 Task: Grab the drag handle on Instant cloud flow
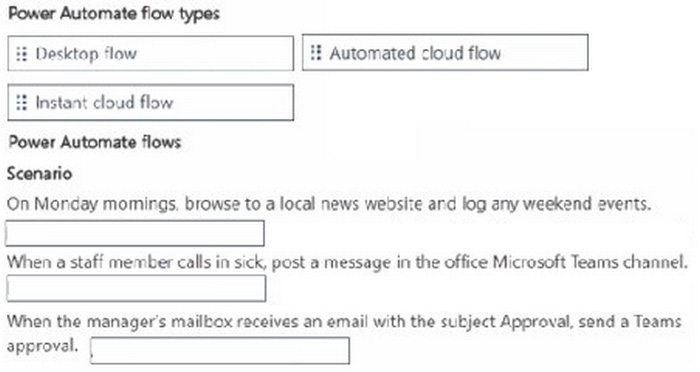pos(21,103)
